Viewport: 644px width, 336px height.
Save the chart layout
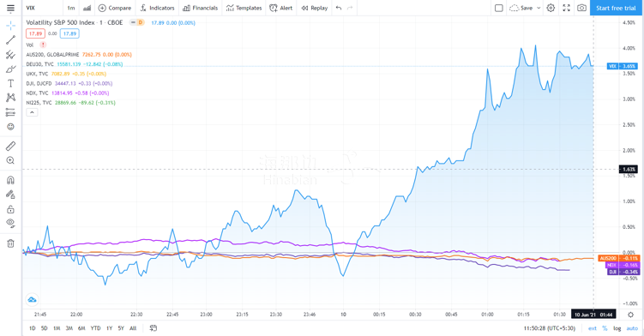[521, 8]
